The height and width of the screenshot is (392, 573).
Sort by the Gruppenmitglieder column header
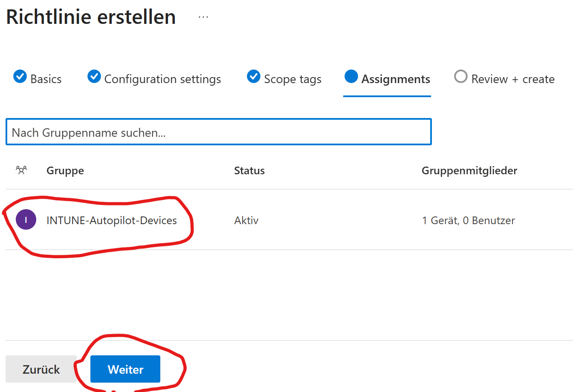click(469, 171)
